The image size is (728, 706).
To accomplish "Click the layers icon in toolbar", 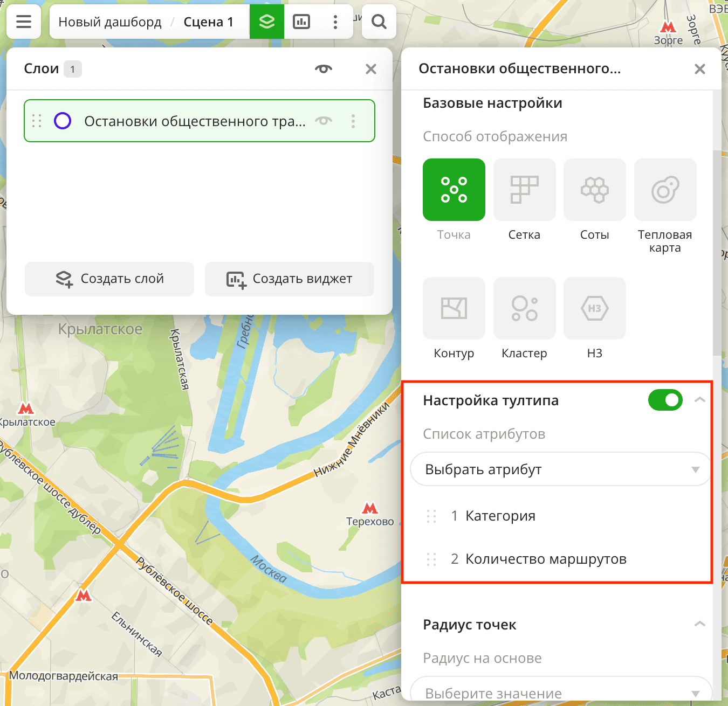I will coord(267,22).
